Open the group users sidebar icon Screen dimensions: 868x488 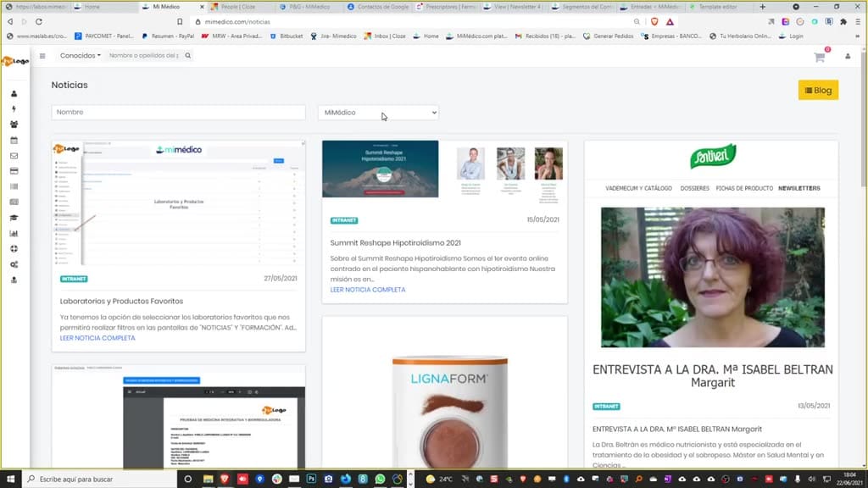[x=14, y=125]
